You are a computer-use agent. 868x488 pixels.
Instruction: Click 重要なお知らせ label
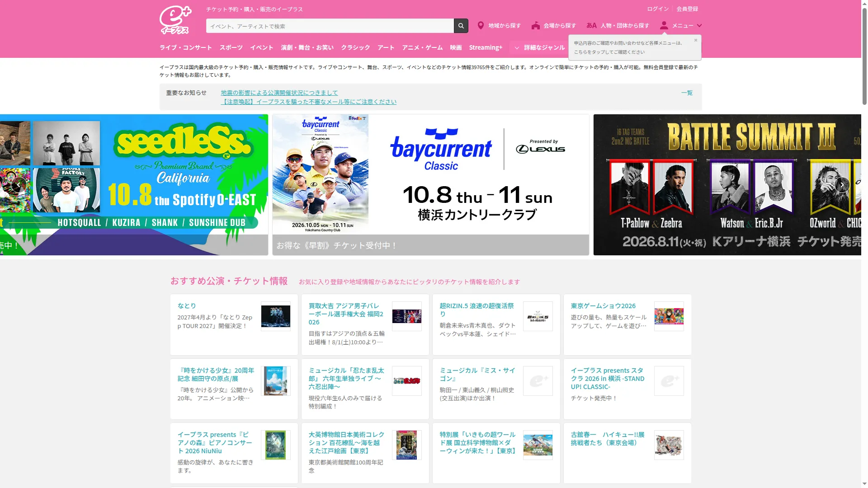pos(186,93)
